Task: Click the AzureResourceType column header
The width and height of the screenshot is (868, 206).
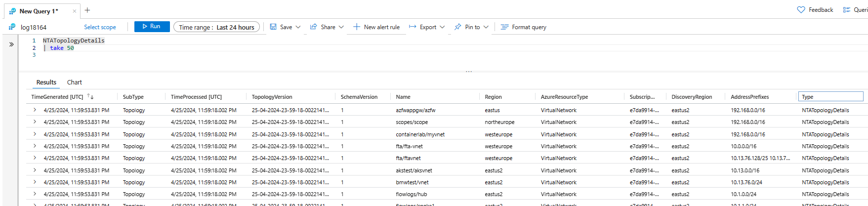Action: pos(564,97)
